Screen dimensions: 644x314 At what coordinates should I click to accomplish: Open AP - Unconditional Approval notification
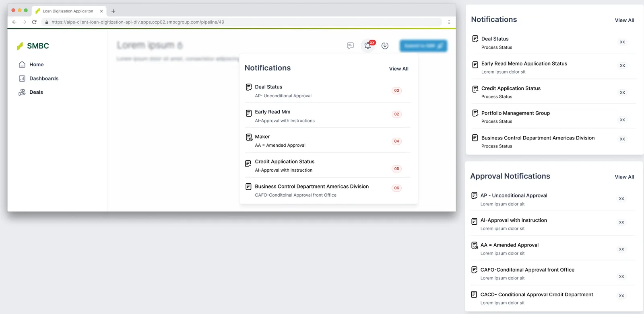pos(553,199)
